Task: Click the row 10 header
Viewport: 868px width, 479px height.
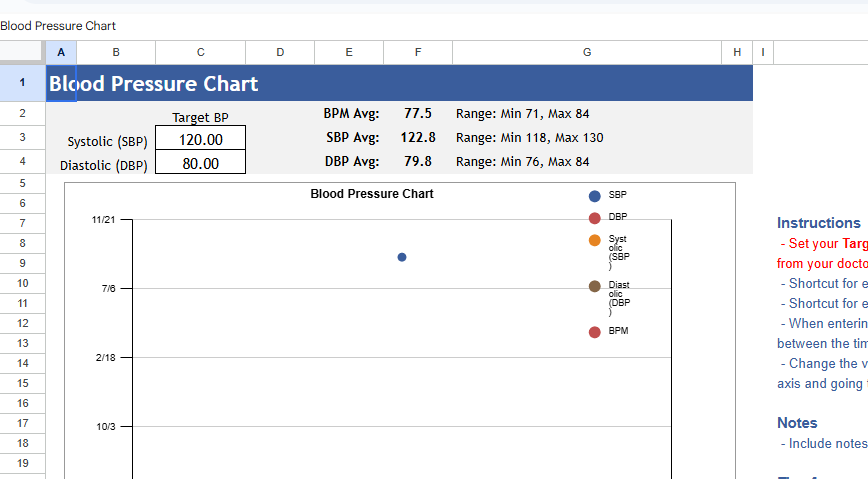Action: (22, 283)
